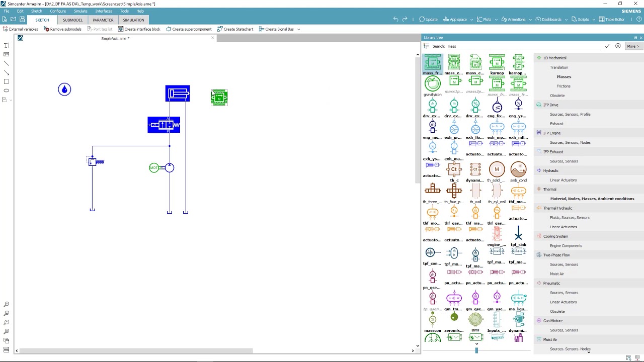
Task: Click the fluid properties drop icon on sketch
Action: 64,89
